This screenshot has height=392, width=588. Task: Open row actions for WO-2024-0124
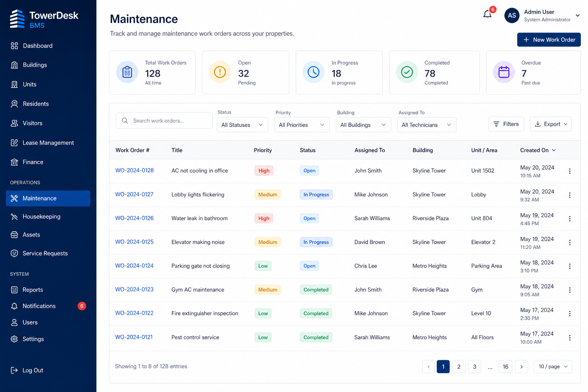tap(570, 266)
